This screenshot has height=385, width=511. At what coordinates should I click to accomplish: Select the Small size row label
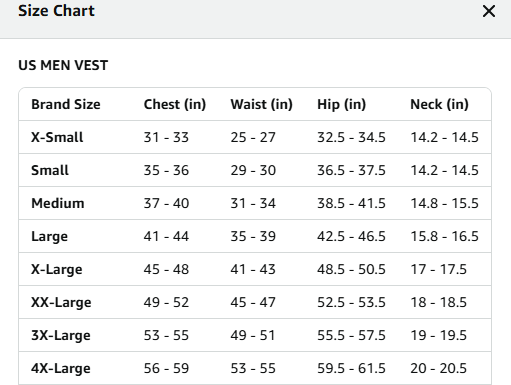(x=50, y=170)
